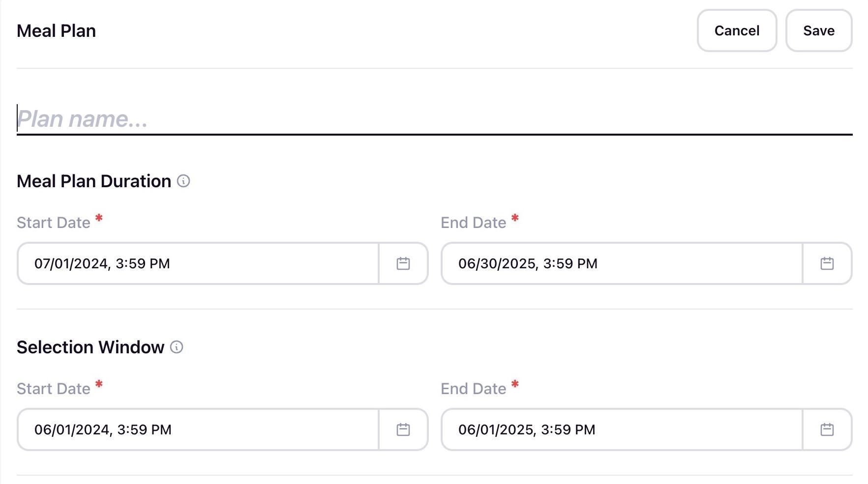Save the meal plan
The height and width of the screenshot is (484, 868).
pos(818,30)
